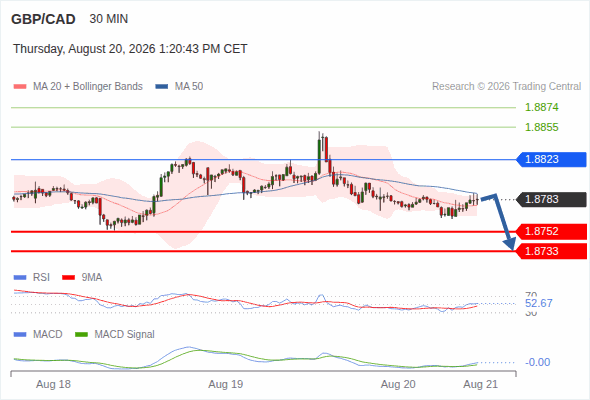Click the Aug 19 date axis marker

[x=226, y=385]
